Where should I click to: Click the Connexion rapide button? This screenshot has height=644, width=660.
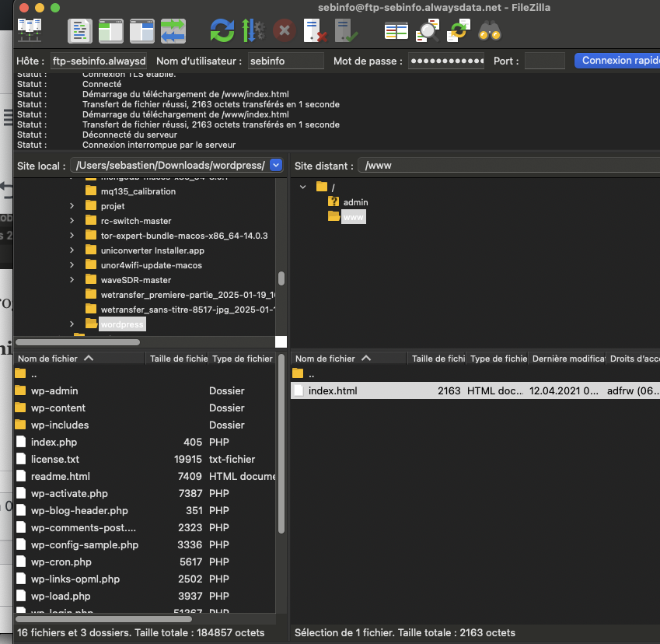[x=616, y=61]
